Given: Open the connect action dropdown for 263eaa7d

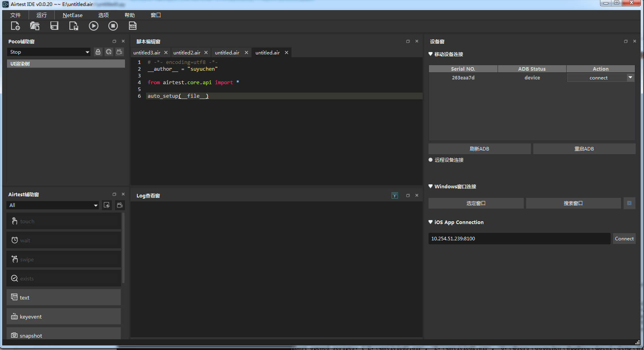Looking at the screenshot, I should click(x=630, y=78).
